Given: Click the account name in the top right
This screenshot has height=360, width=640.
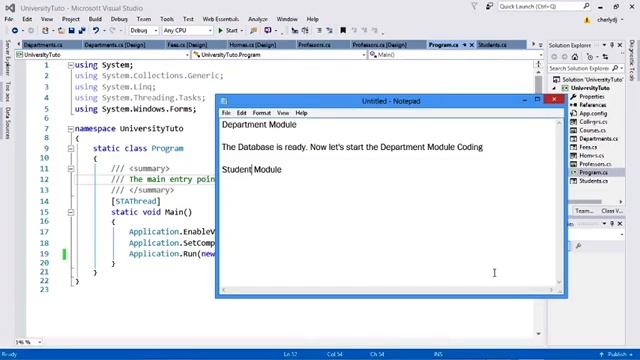Looking at the screenshot, I should 607,20.
